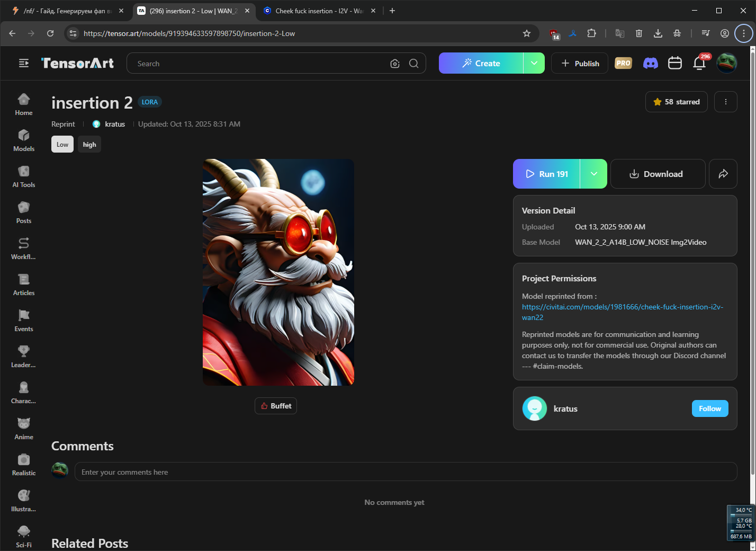
Task: Expand the Run 191 dropdown arrow
Action: 594,174
